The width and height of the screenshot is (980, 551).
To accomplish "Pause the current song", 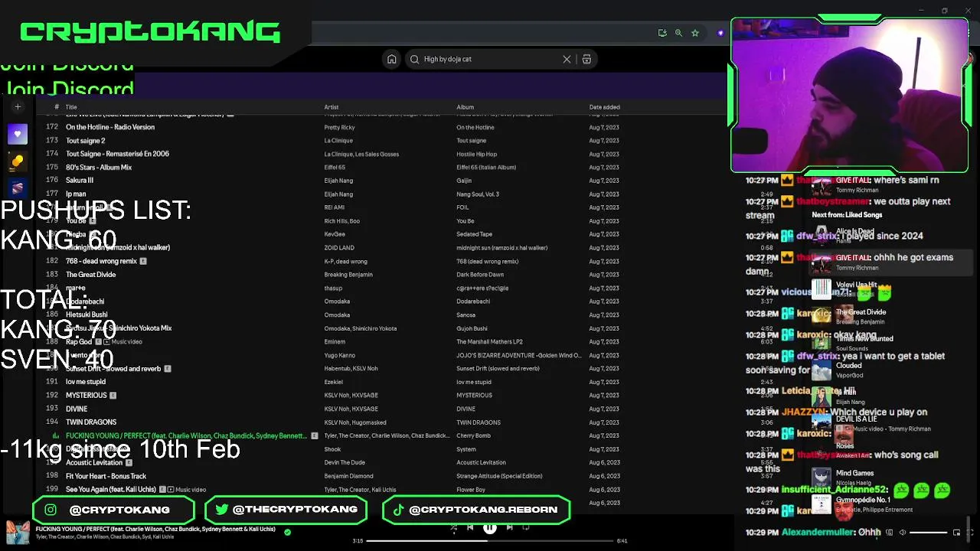I will [490, 527].
